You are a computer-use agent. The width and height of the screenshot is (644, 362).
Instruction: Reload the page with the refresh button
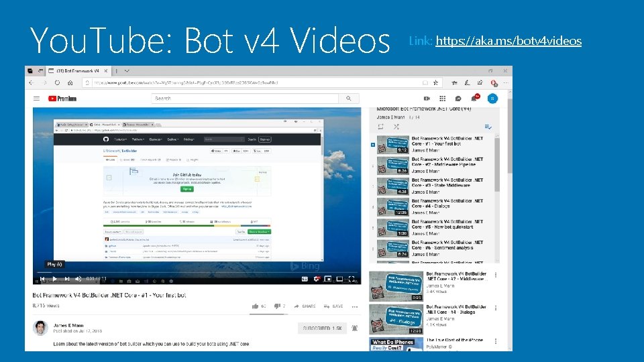pos(57,82)
